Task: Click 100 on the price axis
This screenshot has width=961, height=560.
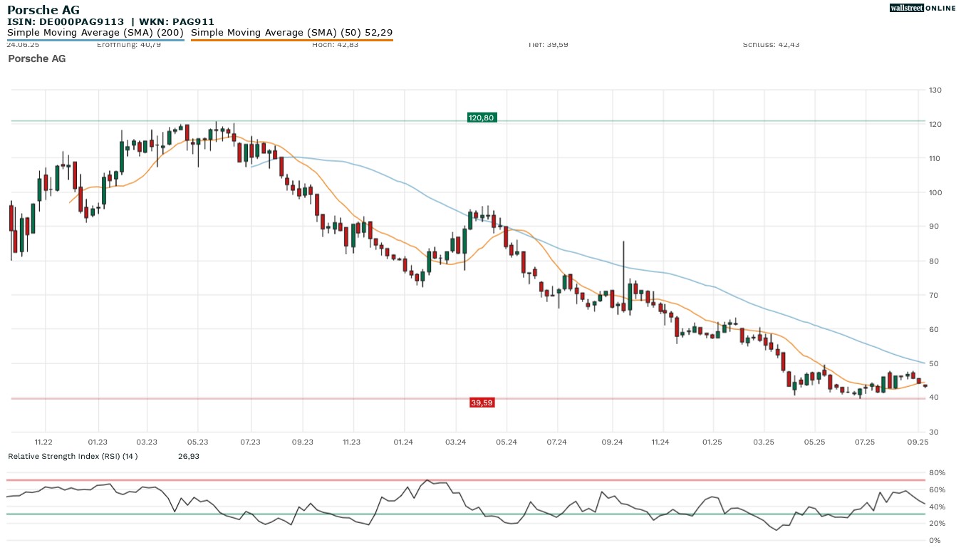Action: (x=935, y=192)
